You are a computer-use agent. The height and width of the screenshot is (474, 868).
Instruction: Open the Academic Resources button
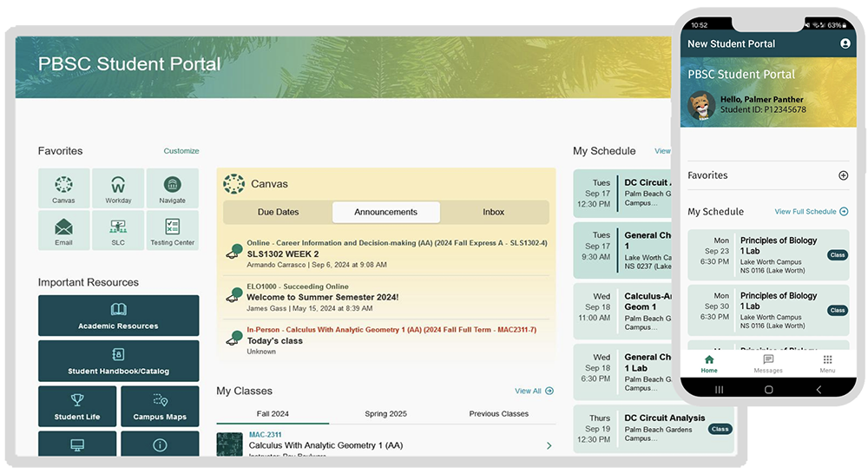pos(118,316)
